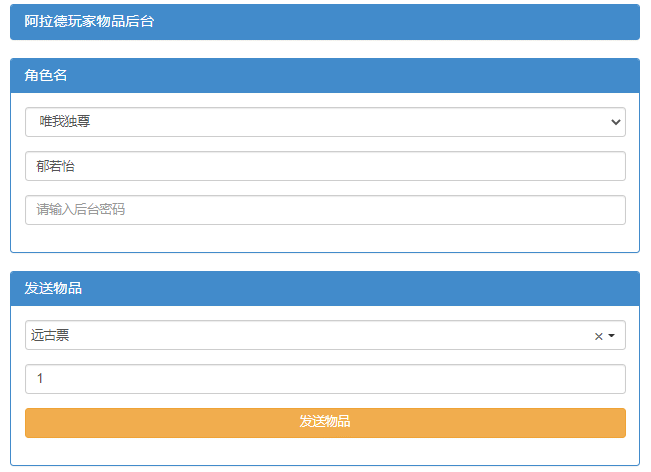Viewport: 651px width, 472px height.
Task: Click the 阿拉德玩家物品后台 title text
Action: (x=89, y=22)
